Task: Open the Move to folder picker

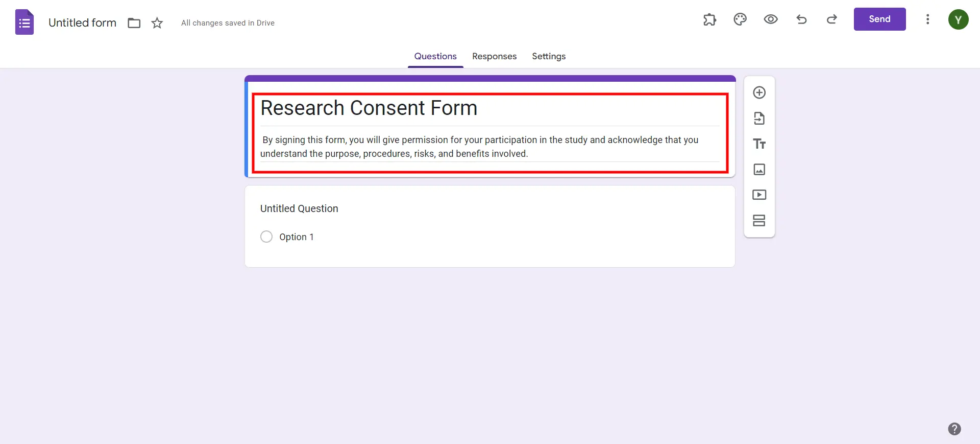Action: point(134,23)
